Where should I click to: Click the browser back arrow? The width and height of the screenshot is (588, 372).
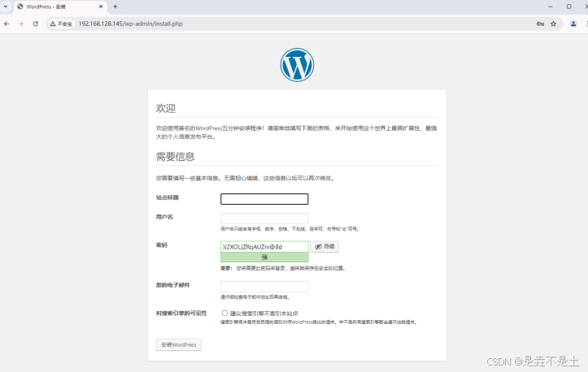coord(7,24)
